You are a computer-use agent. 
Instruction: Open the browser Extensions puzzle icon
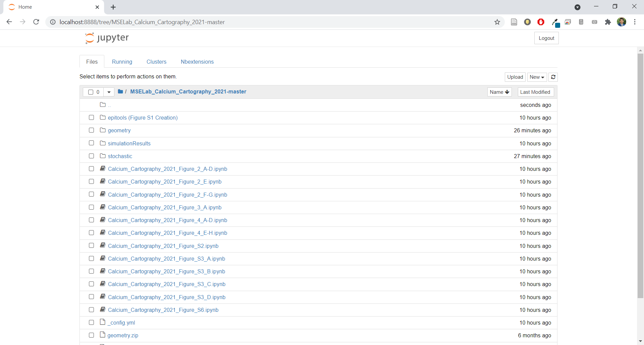pos(608,22)
